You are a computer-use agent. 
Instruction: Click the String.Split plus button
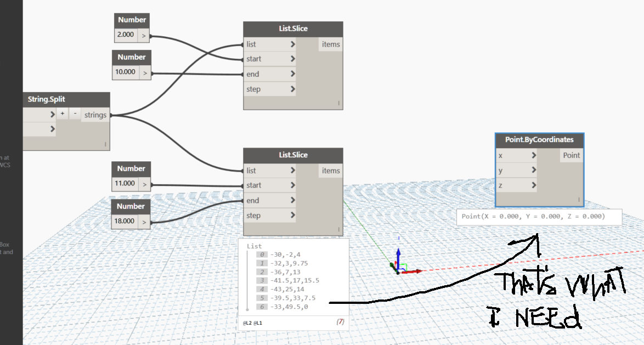click(63, 114)
